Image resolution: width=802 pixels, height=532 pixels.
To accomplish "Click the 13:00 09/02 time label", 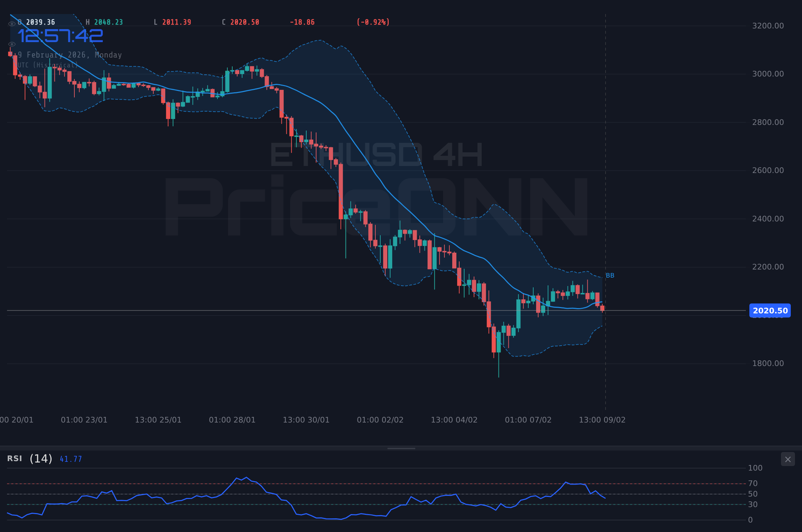I will tap(602, 420).
